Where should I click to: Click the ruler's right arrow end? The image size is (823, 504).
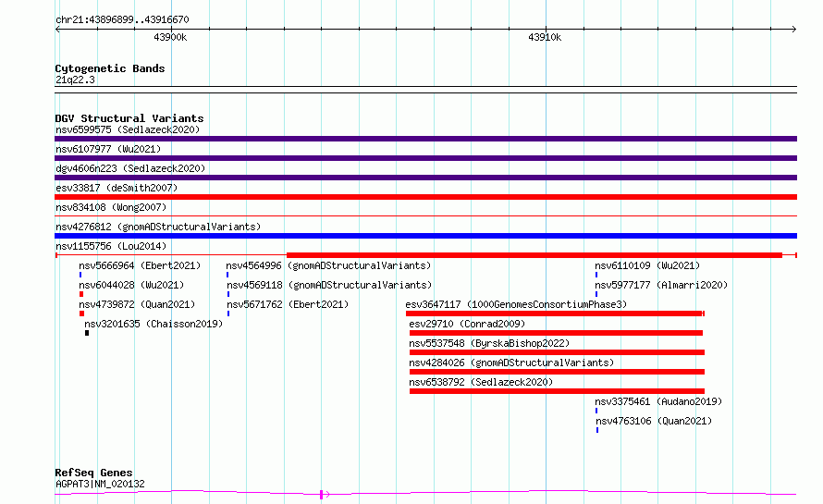coord(794,29)
